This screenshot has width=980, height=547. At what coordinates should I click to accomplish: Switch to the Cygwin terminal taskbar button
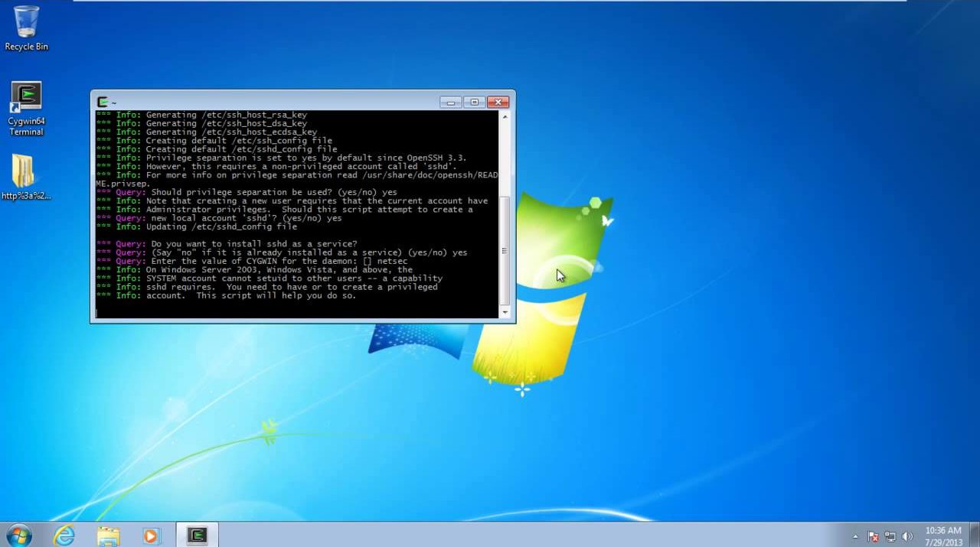(198, 535)
